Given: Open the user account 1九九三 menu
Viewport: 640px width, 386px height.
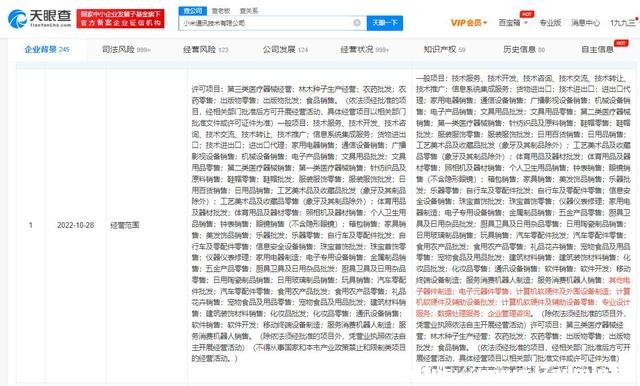Looking at the screenshot, I should 624,23.
